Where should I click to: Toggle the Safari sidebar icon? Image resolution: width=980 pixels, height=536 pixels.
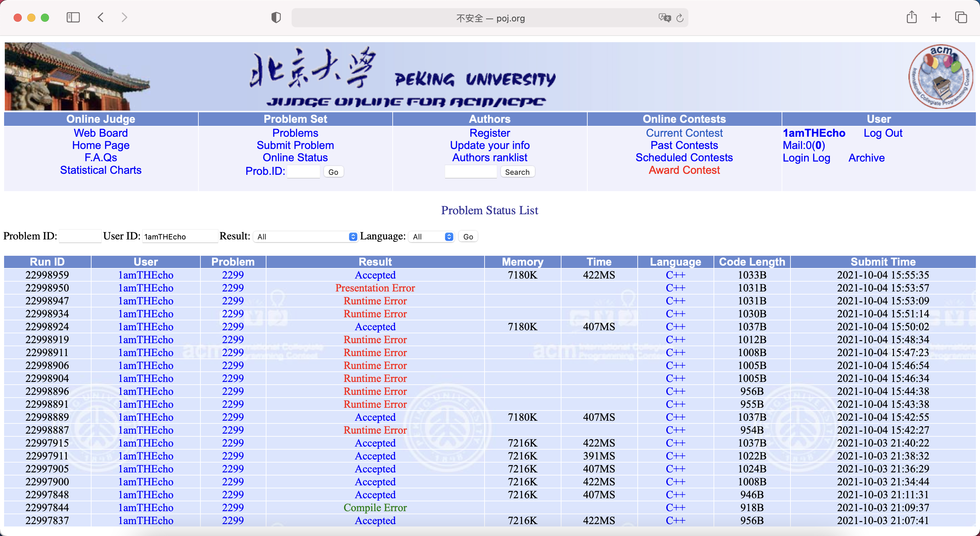73,17
